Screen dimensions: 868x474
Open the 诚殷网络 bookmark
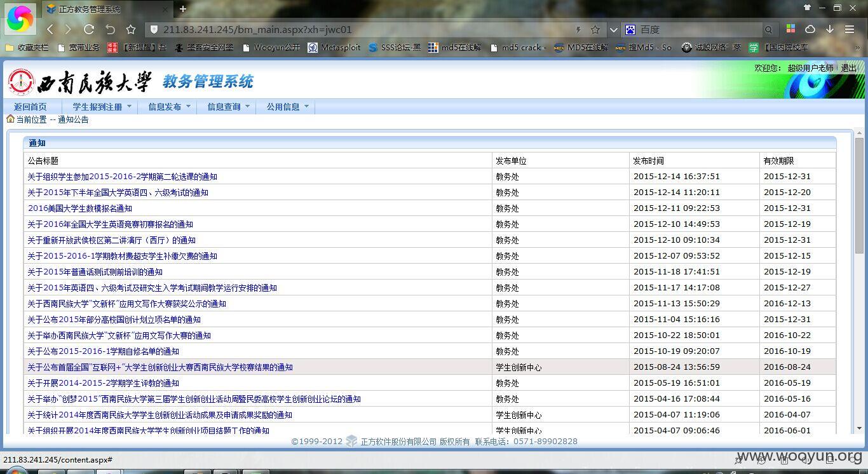[711, 47]
